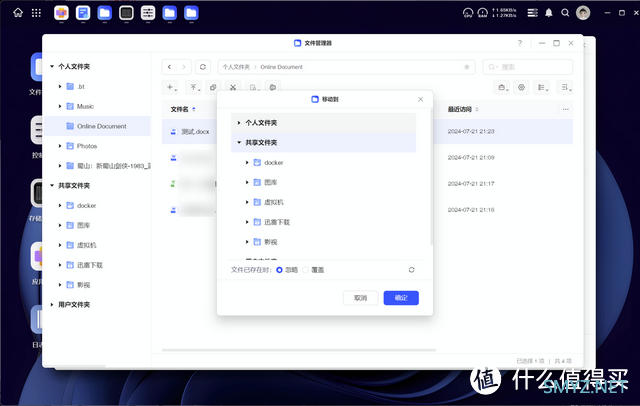
Task: Open the list view mode dropdown
Action: pos(543,87)
